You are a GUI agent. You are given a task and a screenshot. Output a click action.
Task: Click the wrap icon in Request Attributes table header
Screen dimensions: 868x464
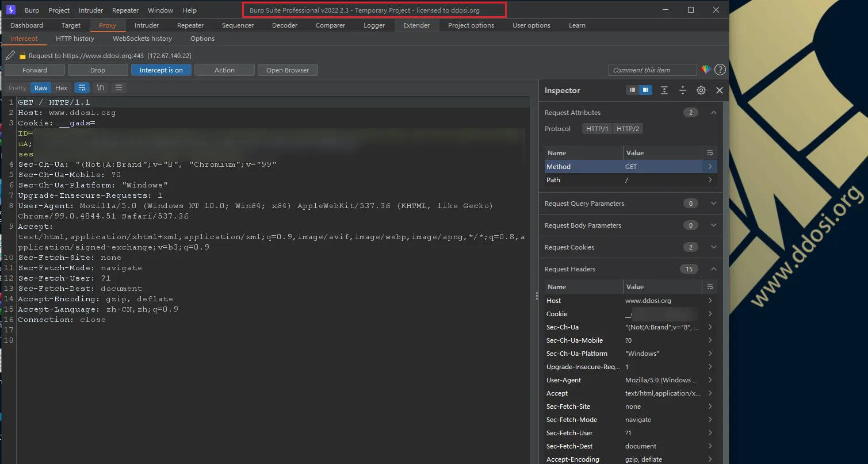pyautogui.click(x=710, y=153)
